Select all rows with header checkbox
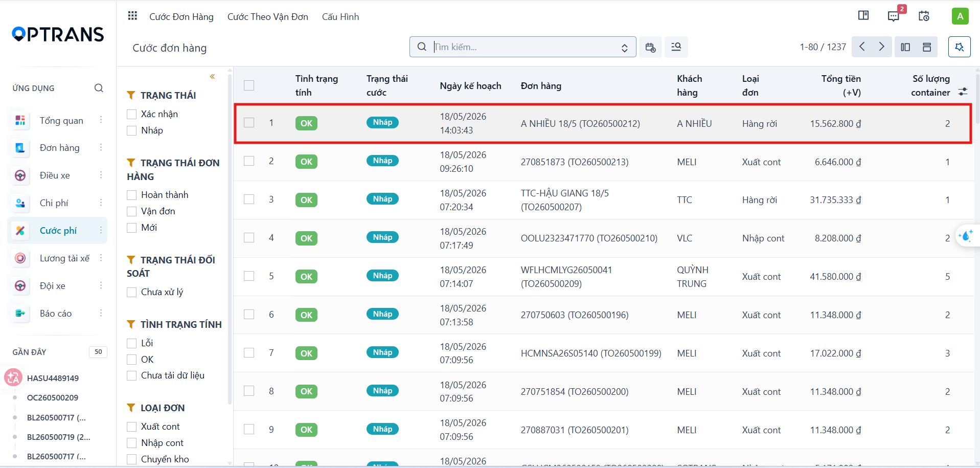980x468 pixels. 249,85
